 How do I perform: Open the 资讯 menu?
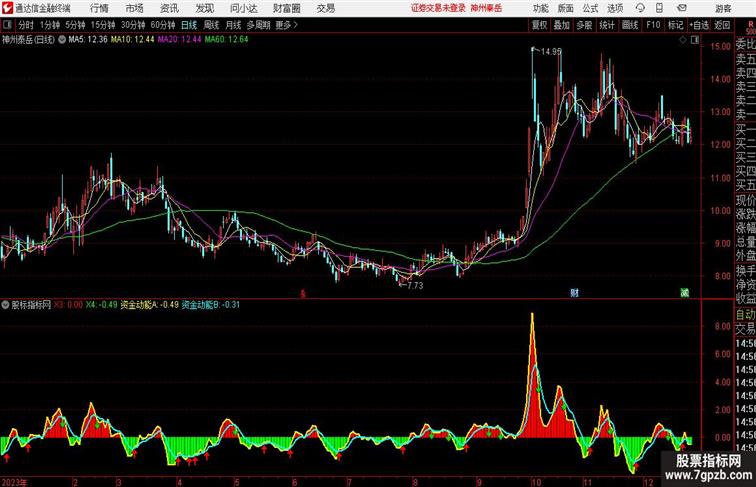click(169, 8)
